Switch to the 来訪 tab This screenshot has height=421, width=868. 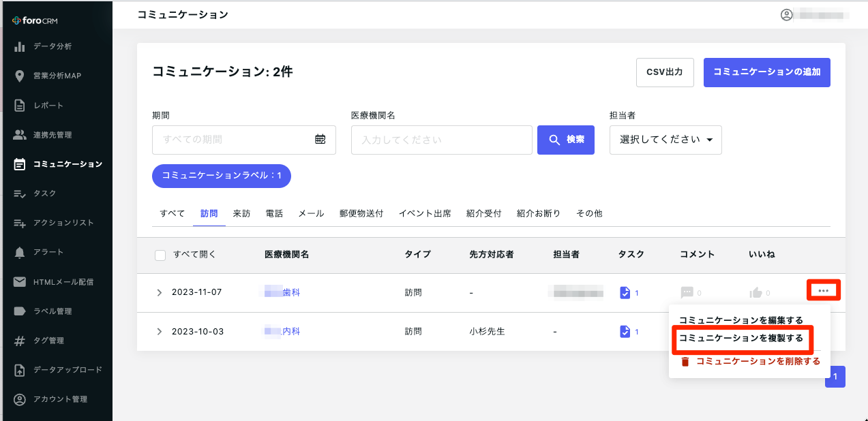pos(241,213)
